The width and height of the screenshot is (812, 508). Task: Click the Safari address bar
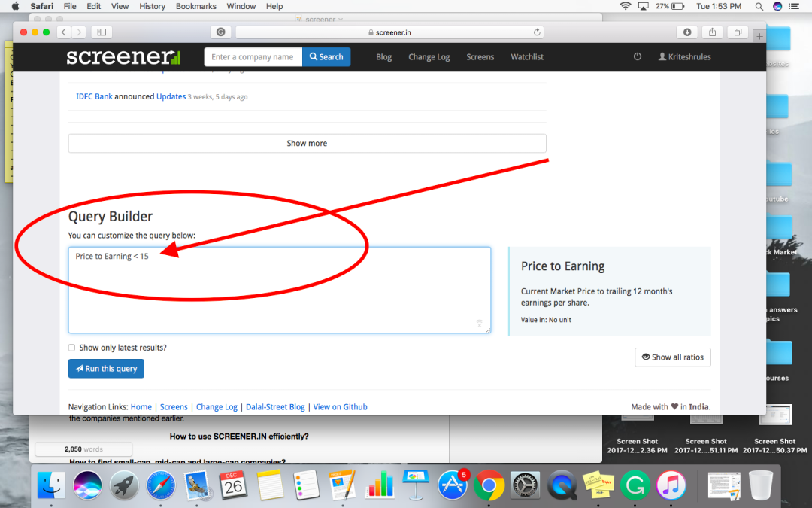(389, 32)
